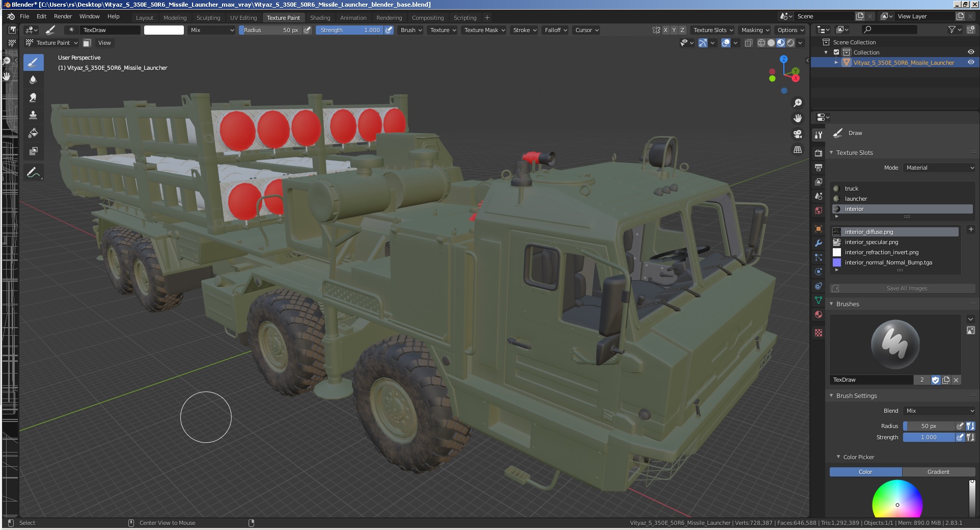Hide Collection via eye icon
This screenshot has width=980, height=530.
pyautogui.click(x=971, y=52)
